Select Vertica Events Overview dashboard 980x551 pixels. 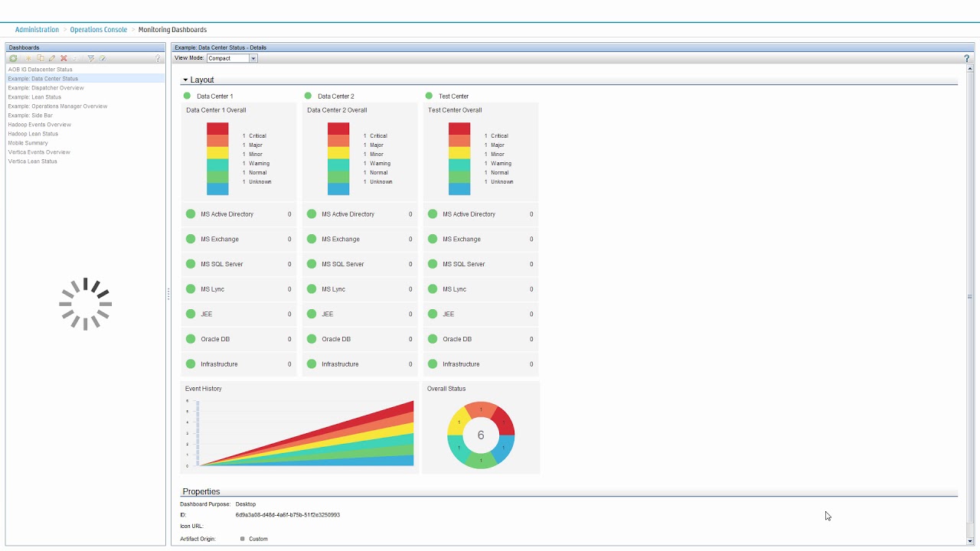point(85,152)
